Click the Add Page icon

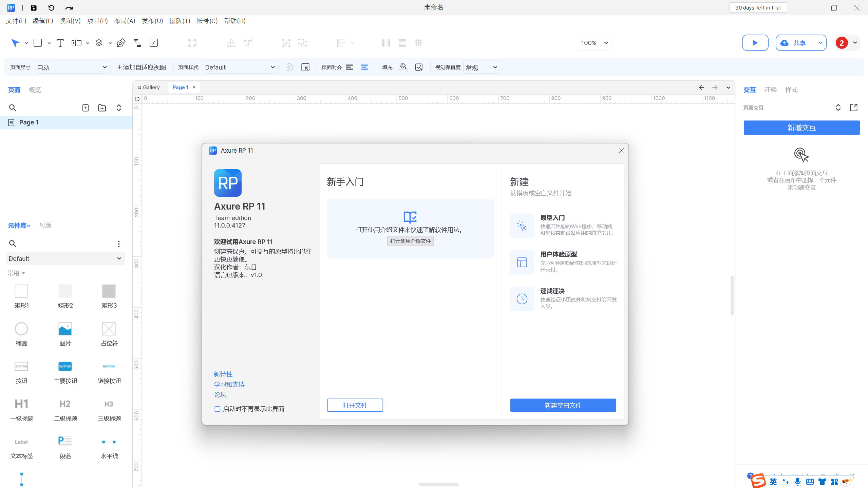(x=86, y=108)
